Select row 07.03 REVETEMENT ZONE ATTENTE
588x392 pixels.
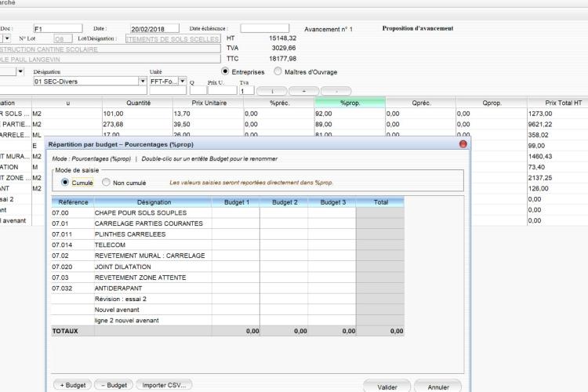point(228,278)
